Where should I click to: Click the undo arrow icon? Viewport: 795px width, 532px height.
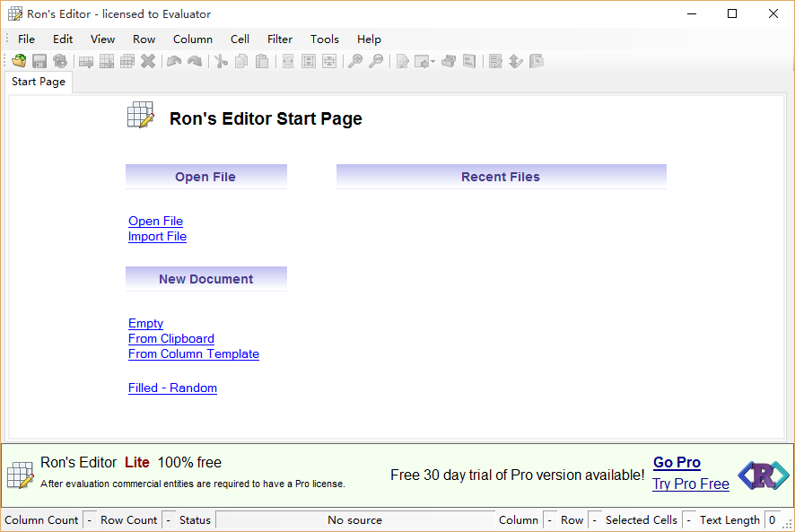tap(174, 61)
